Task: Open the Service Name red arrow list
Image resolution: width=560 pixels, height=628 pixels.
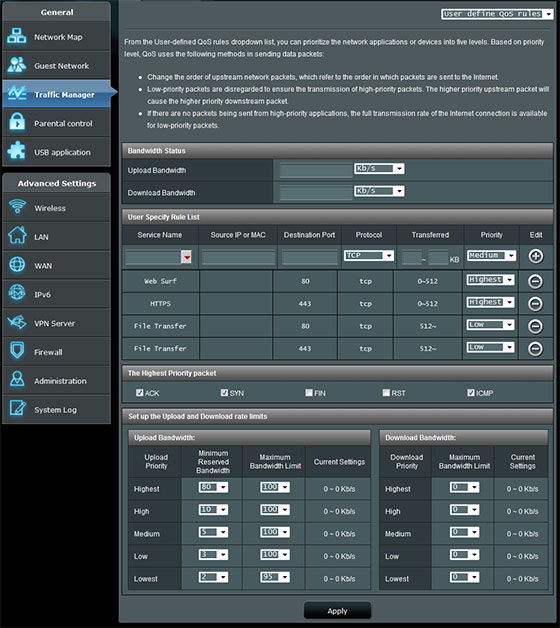Action: [x=186, y=257]
